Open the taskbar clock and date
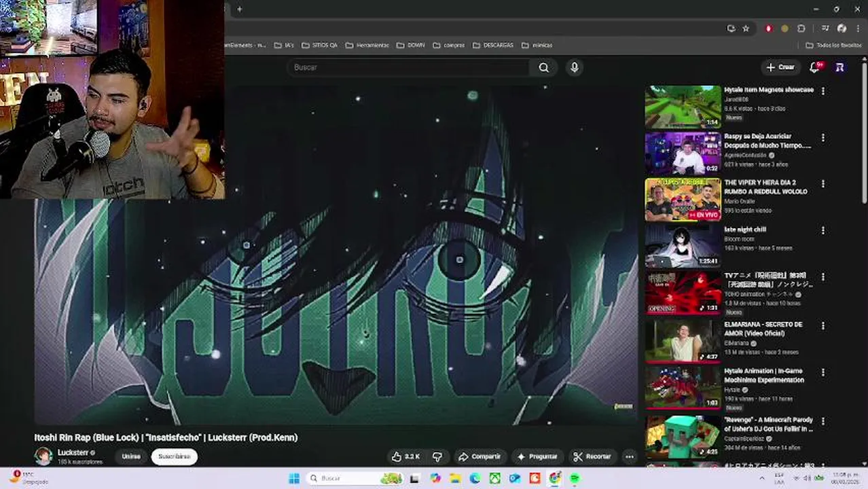Image resolution: width=868 pixels, height=489 pixels. [844, 477]
